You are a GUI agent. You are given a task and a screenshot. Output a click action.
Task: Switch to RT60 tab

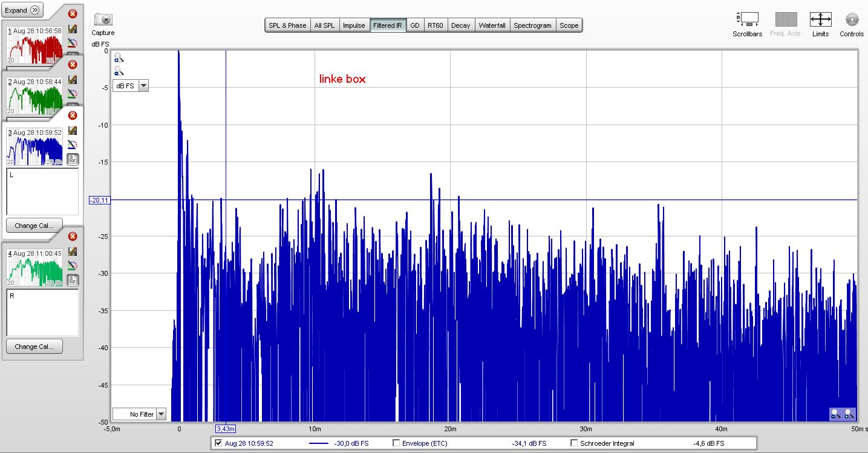pyautogui.click(x=436, y=25)
